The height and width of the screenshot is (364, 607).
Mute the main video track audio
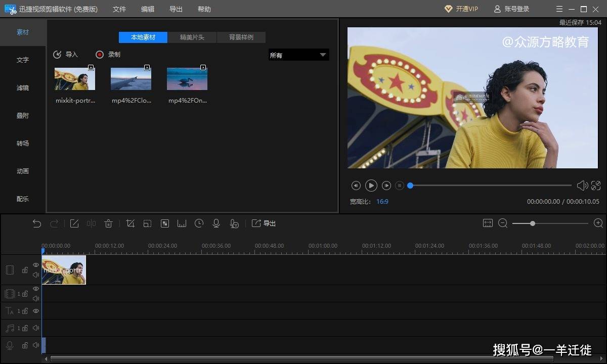click(36, 275)
